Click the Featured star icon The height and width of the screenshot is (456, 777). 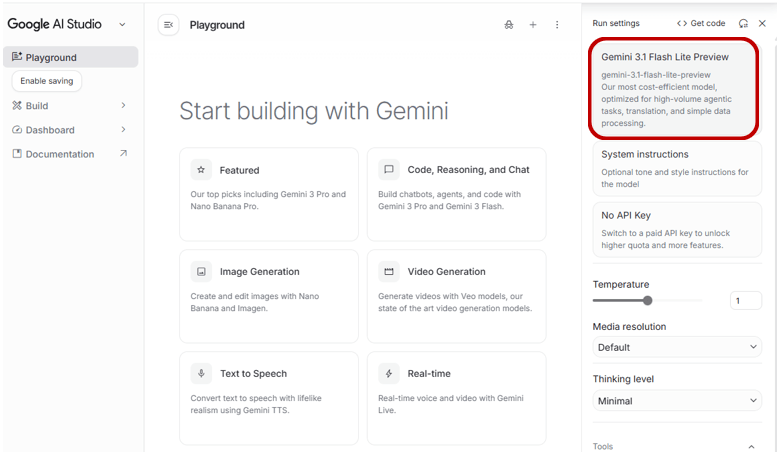pyautogui.click(x=202, y=170)
